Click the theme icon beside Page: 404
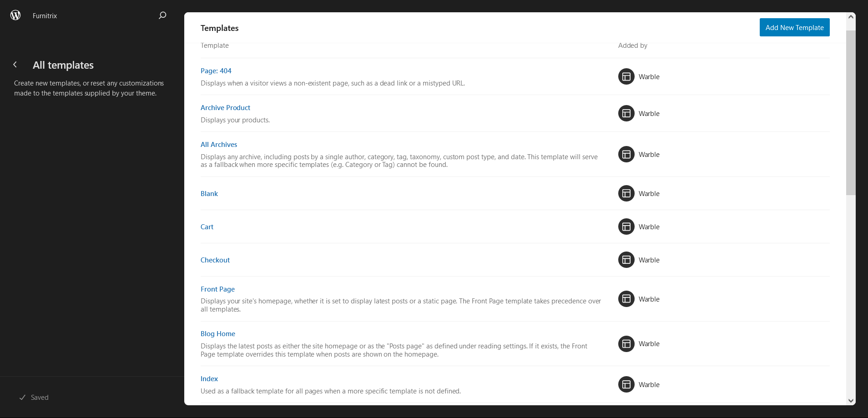This screenshot has height=418, width=868. click(x=626, y=76)
